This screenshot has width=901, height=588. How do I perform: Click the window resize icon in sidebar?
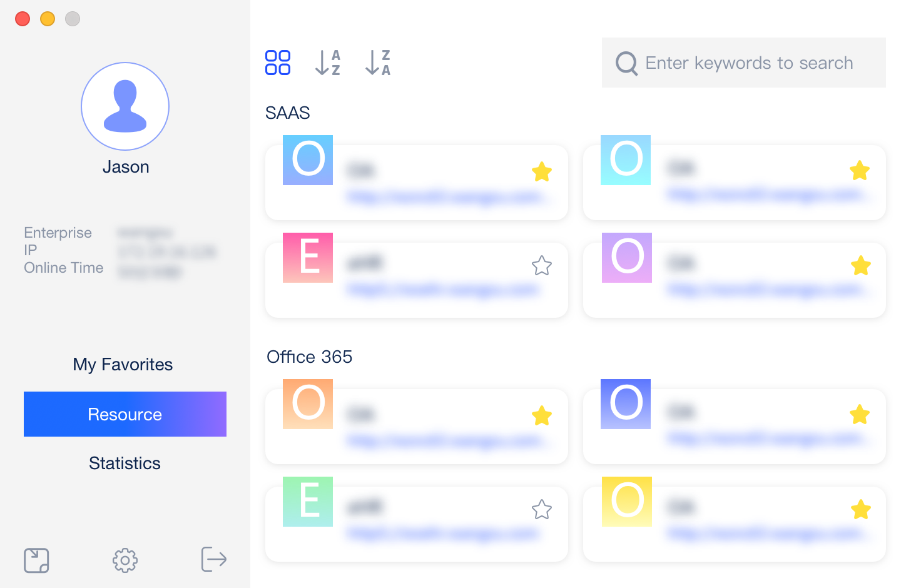click(x=36, y=560)
